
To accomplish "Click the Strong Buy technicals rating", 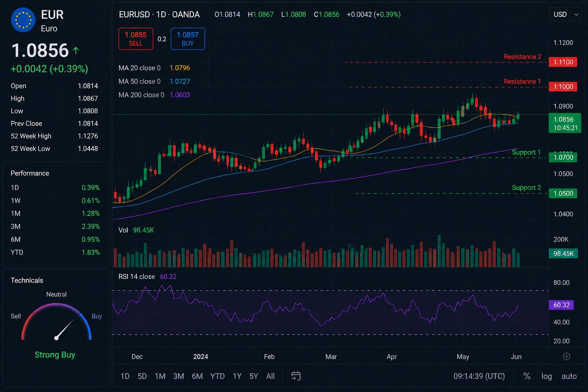I will click(55, 355).
